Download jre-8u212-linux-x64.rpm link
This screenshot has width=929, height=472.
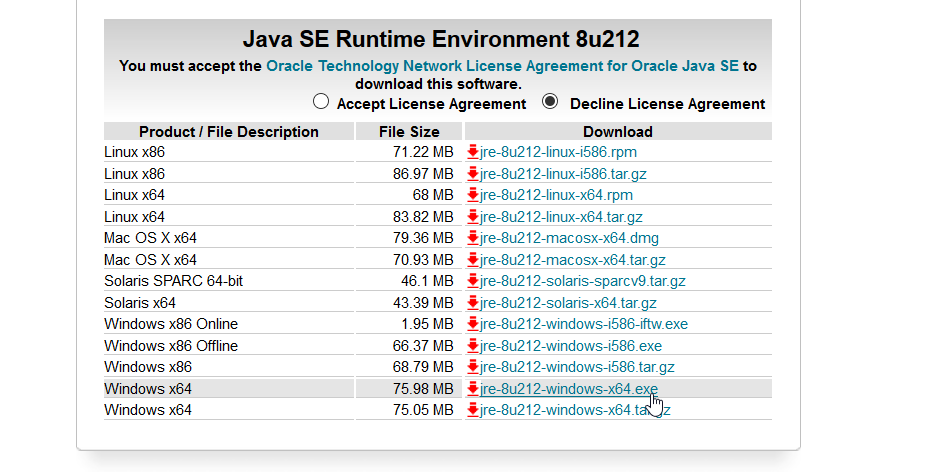[x=556, y=195]
